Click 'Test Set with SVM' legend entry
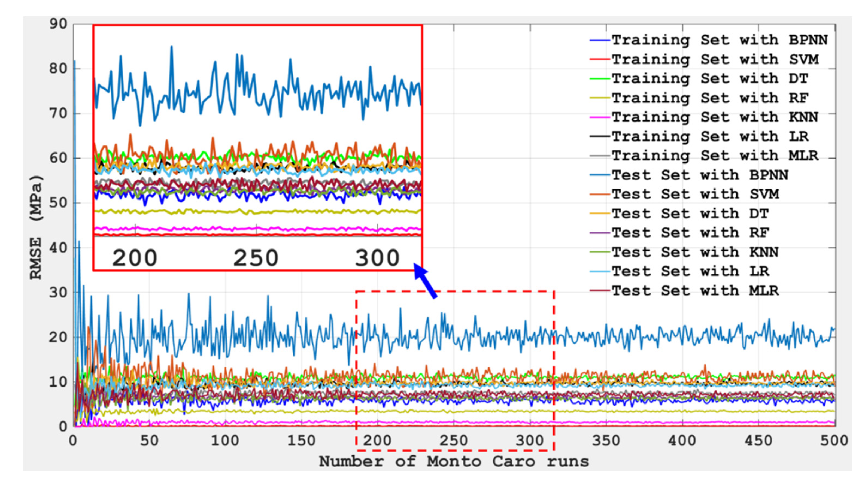Viewport: 868px width, 489px height. click(695, 195)
